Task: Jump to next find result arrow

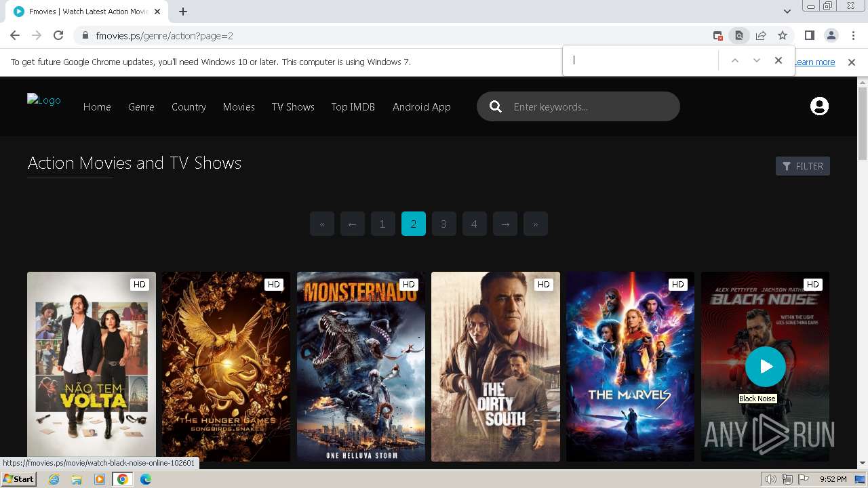Action: pos(757,60)
